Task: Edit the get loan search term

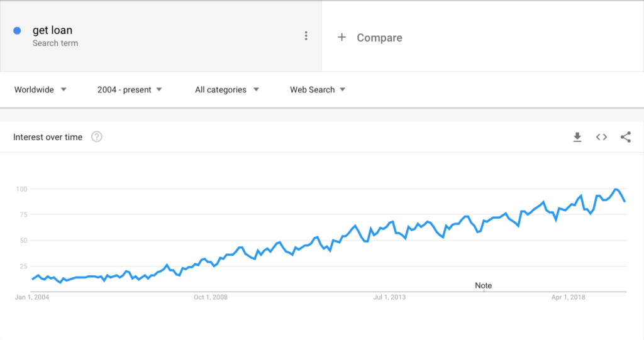Action: pos(52,30)
